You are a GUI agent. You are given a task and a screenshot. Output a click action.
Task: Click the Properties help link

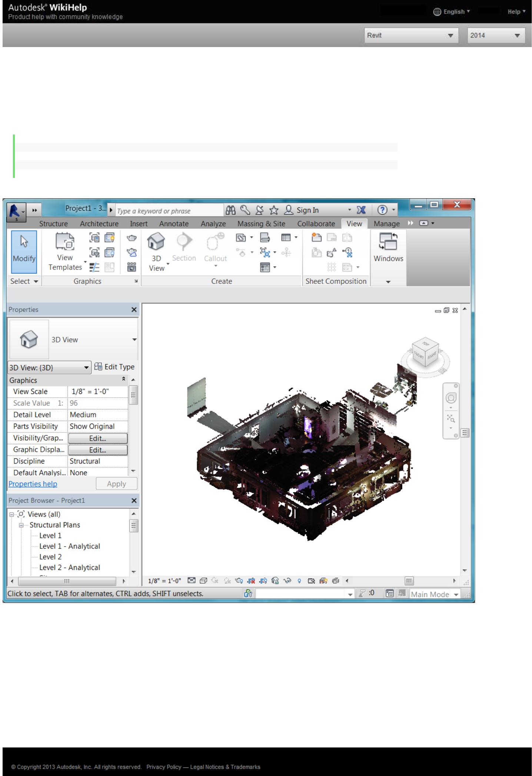[33, 484]
